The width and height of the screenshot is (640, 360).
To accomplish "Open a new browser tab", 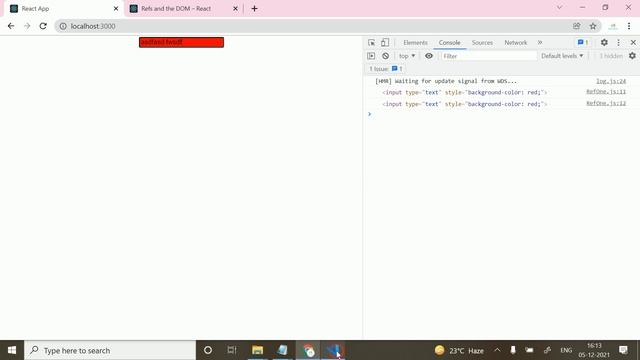I will pos(254,9).
